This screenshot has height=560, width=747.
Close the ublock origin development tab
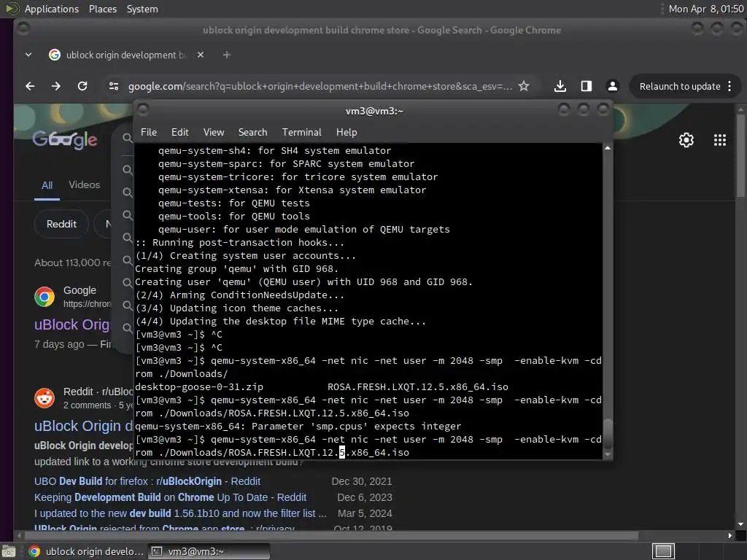point(201,55)
